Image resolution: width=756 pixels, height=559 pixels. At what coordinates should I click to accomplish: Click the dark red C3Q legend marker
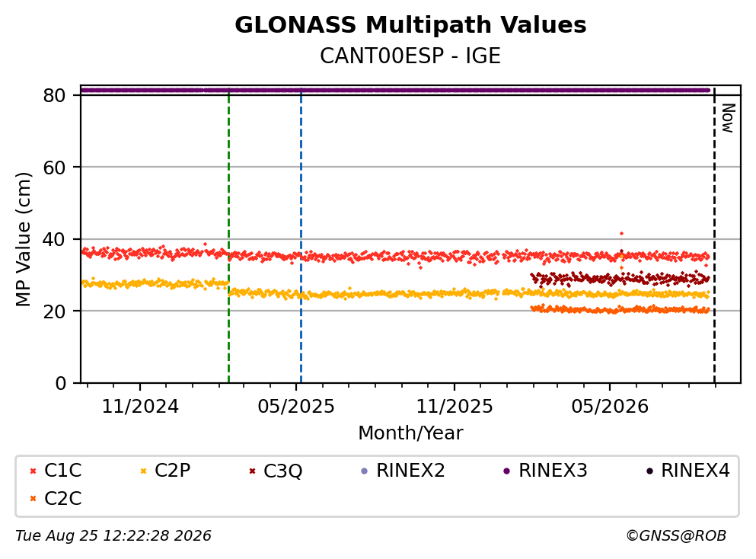coord(252,471)
